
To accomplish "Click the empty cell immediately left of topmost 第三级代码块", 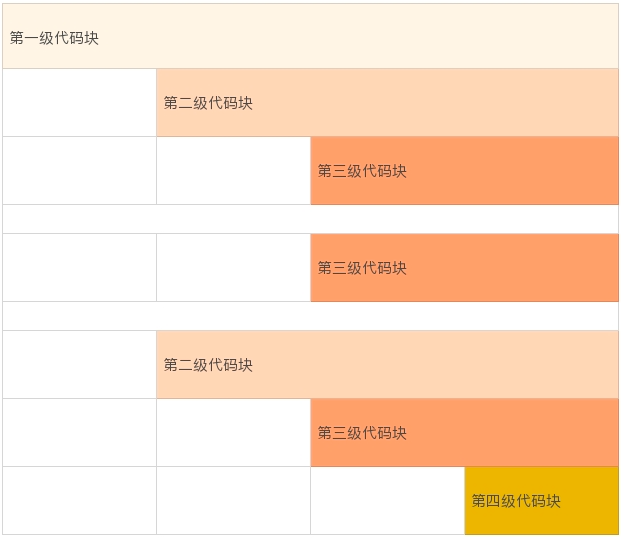I will pyautogui.click(x=233, y=170).
